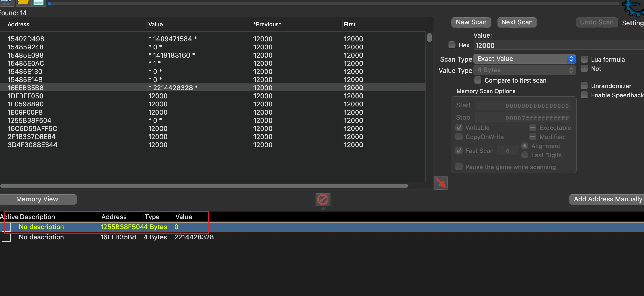This screenshot has height=296, width=644.
Task: Select result address 1E0598890
Action: 25,104
